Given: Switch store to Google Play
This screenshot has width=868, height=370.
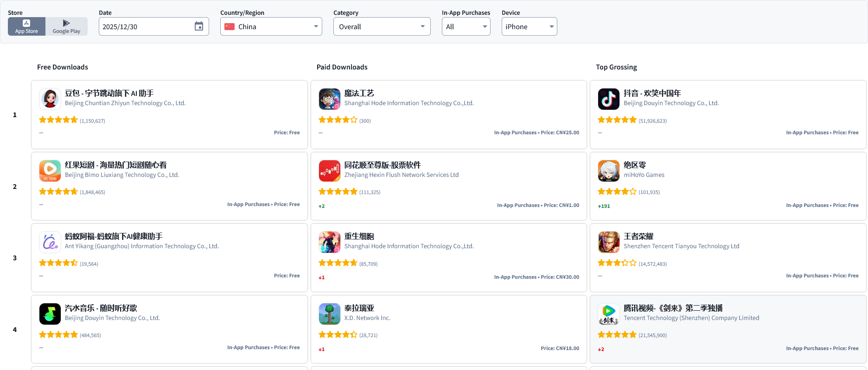Looking at the screenshot, I should click(x=66, y=26).
